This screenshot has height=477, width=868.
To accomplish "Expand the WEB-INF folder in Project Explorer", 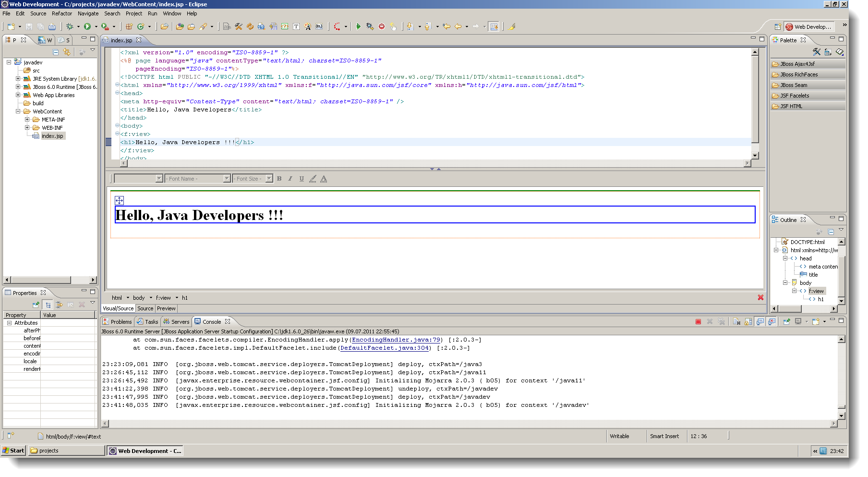I will click(x=27, y=127).
